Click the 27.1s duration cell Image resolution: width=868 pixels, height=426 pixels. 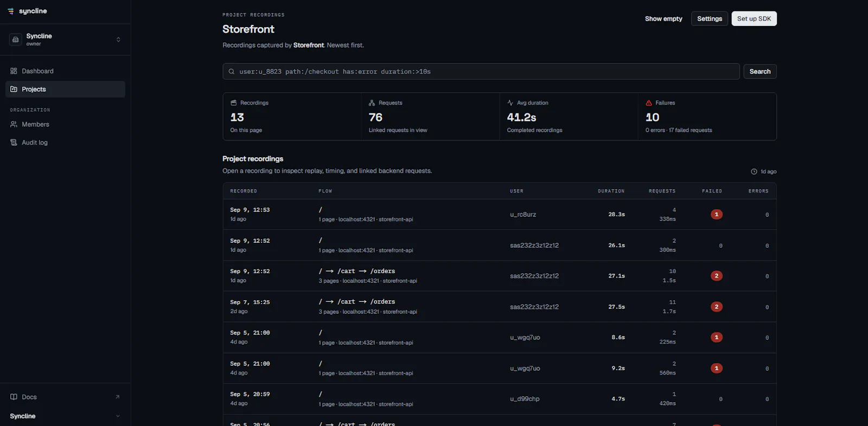[617, 276]
